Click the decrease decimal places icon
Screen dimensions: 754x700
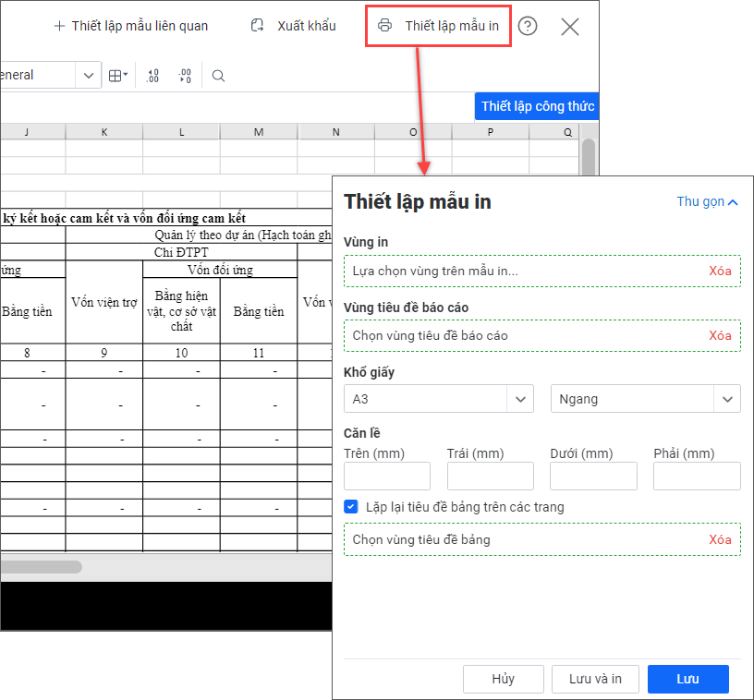(x=185, y=76)
